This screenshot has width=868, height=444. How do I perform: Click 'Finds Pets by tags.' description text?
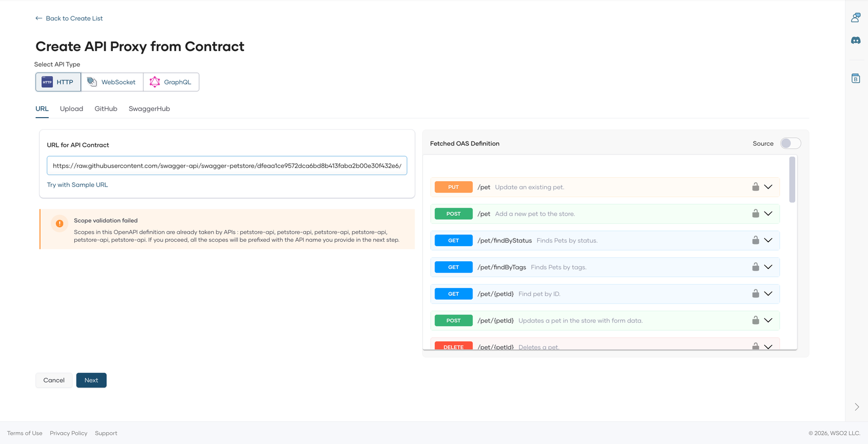pyautogui.click(x=559, y=267)
